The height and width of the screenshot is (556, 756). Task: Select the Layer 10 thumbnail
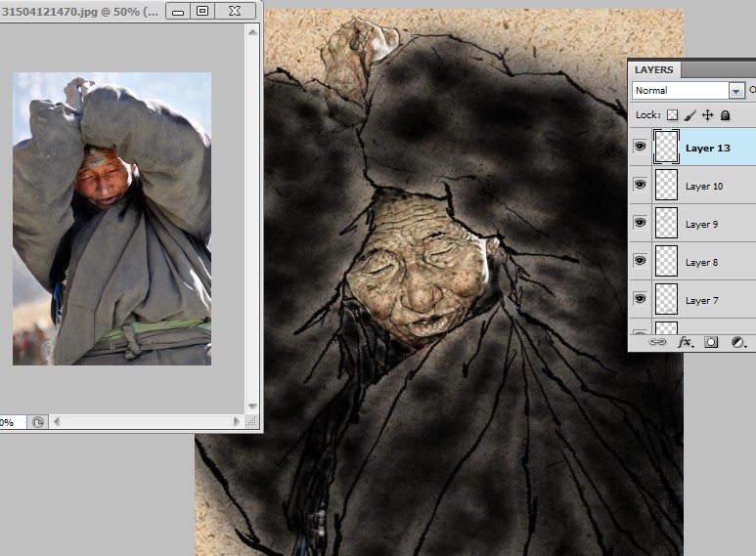(666, 185)
